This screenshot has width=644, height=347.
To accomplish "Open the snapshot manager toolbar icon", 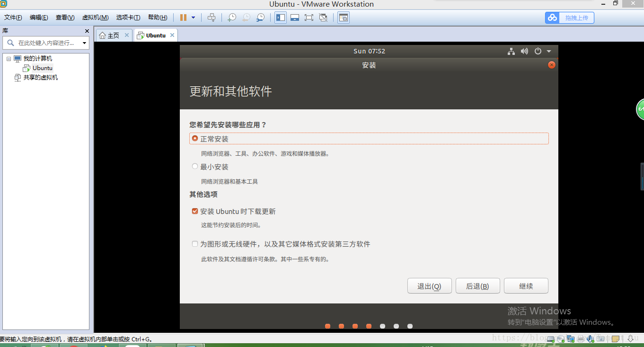I will pos(261,18).
